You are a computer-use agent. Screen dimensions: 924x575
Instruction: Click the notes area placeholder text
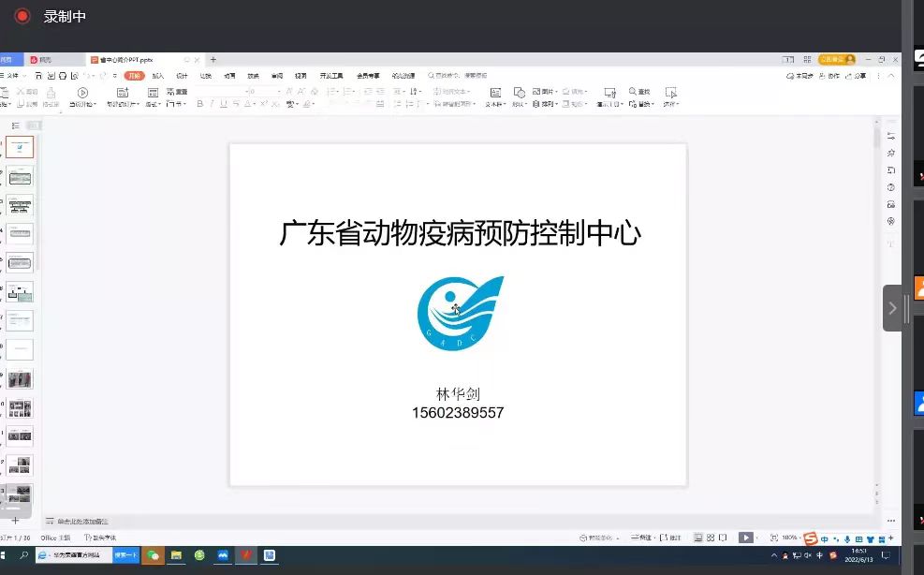(x=82, y=521)
